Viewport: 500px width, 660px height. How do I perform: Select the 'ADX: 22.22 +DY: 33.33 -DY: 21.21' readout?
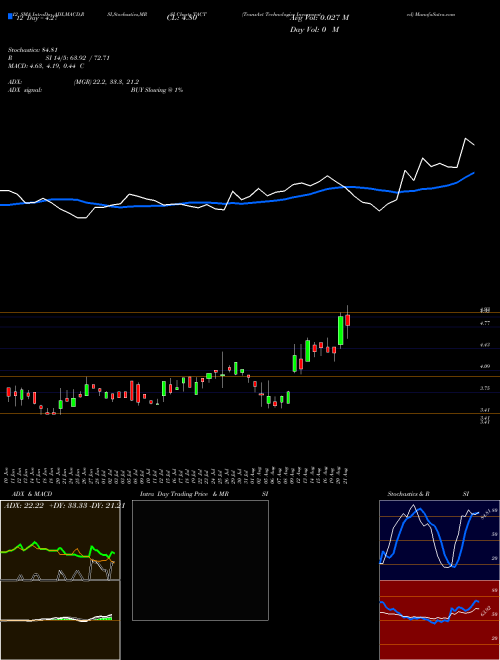click(64, 506)
